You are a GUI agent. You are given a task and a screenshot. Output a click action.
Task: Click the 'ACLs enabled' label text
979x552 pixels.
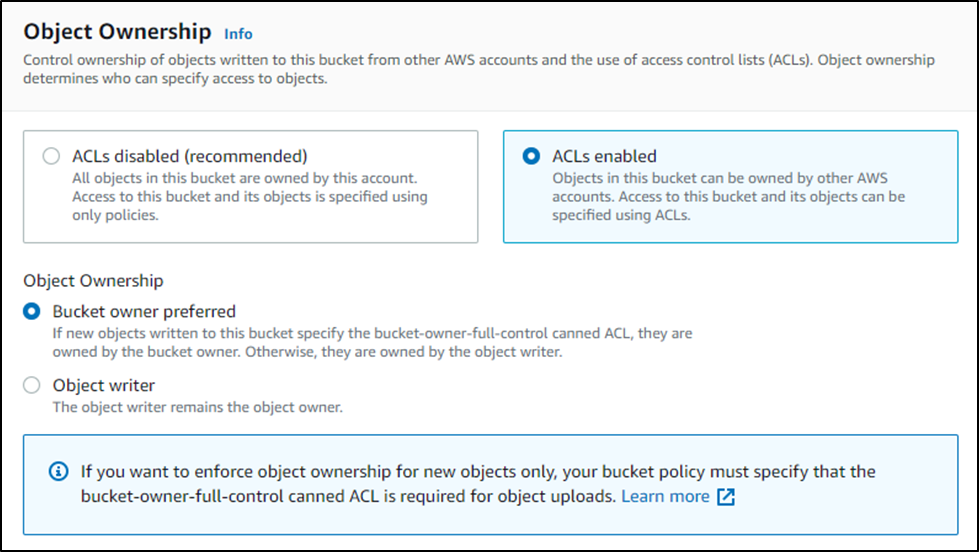pos(604,156)
